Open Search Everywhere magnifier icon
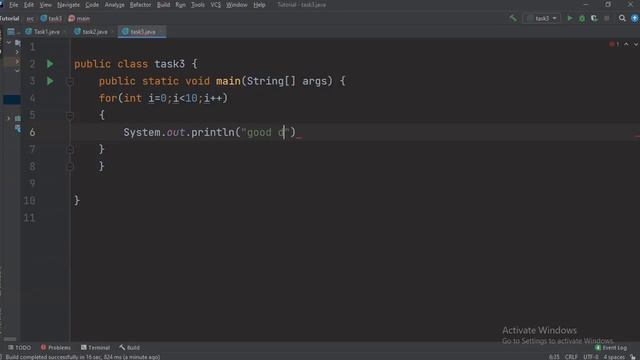This screenshot has height=360, width=640. (622, 18)
